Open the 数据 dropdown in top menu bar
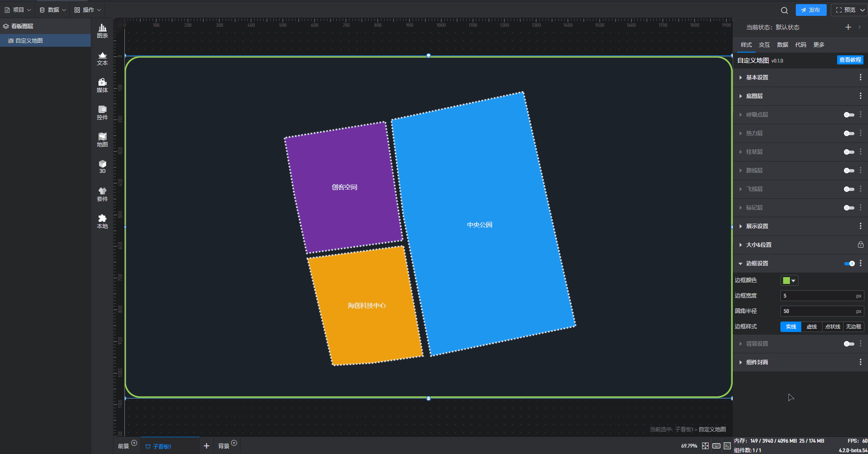868x454 pixels. tap(53, 10)
